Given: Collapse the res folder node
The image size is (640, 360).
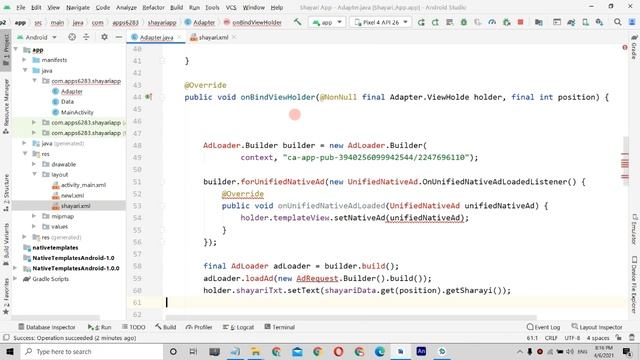Looking at the screenshot, I should 24,154.
